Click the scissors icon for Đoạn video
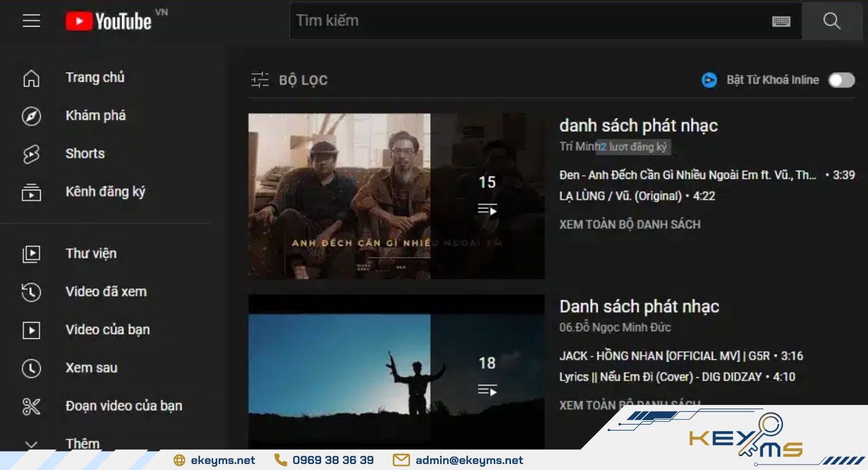The height and width of the screenshot is (470, 868). [x=31, y=406]
